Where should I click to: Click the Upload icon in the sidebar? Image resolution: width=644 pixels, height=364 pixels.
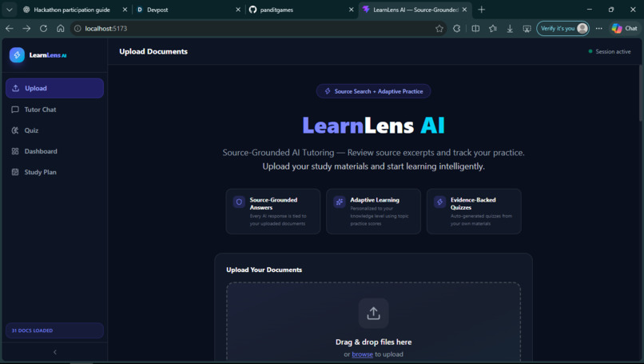(16, 88)
